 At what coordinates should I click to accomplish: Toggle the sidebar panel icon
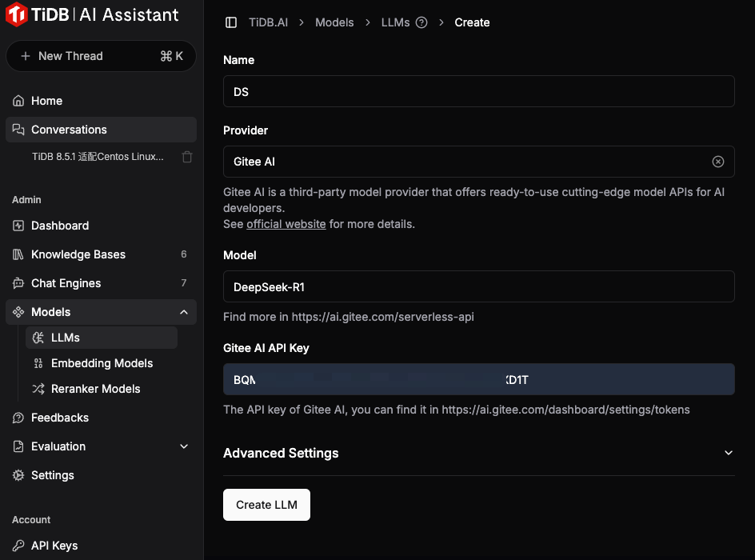(231, 22)
